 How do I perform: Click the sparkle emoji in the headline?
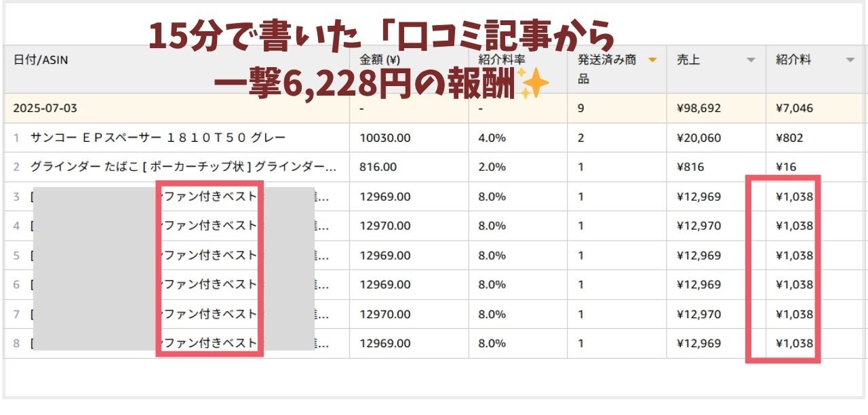[532, 85]
